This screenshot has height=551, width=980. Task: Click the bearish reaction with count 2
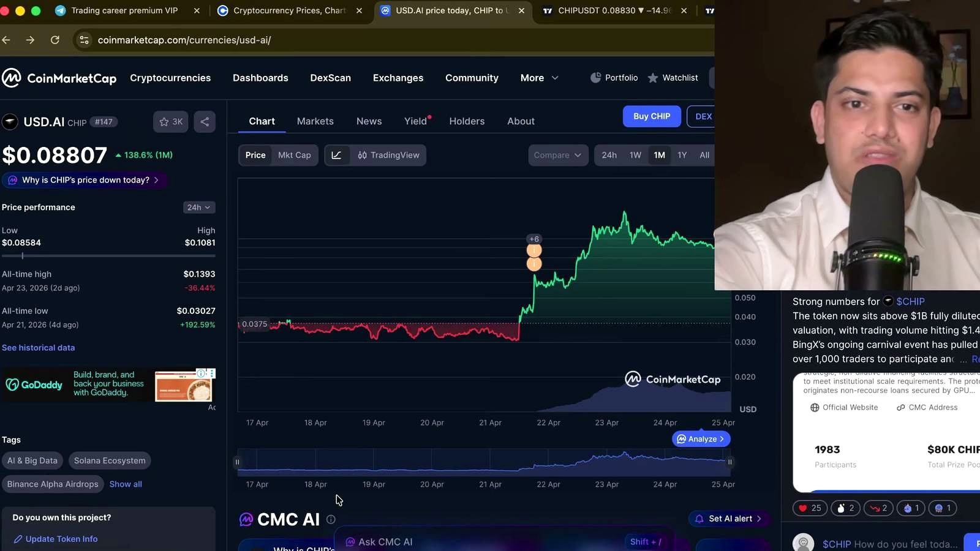878,508
